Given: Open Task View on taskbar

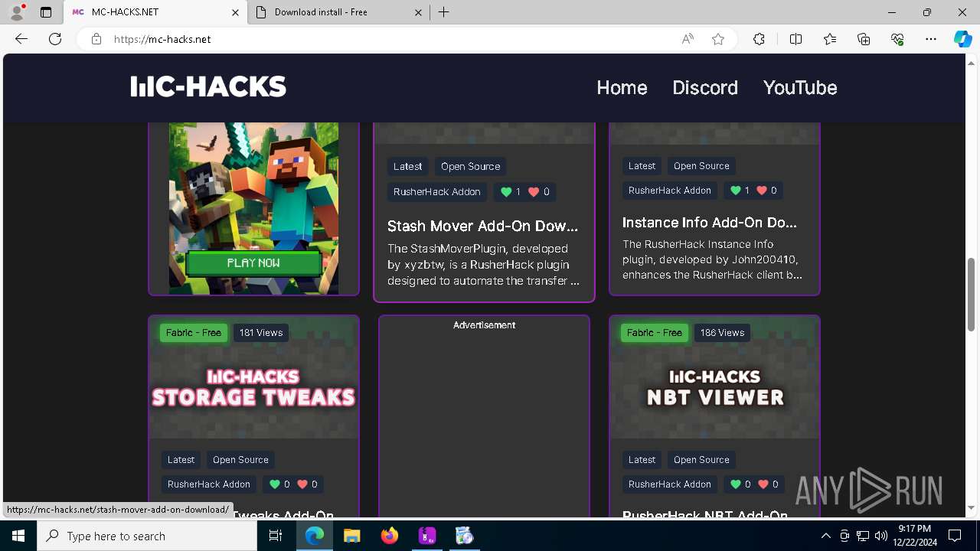Looking at the screenshot, I should pos(276,536).
